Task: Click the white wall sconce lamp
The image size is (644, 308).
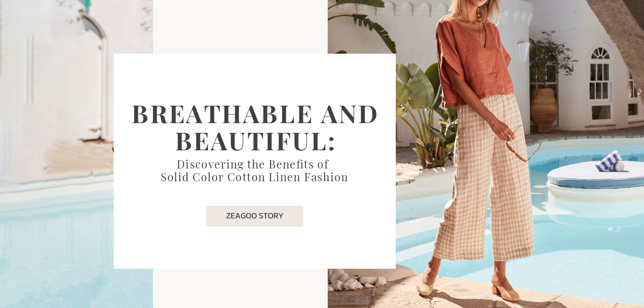Action: (524, 51)
